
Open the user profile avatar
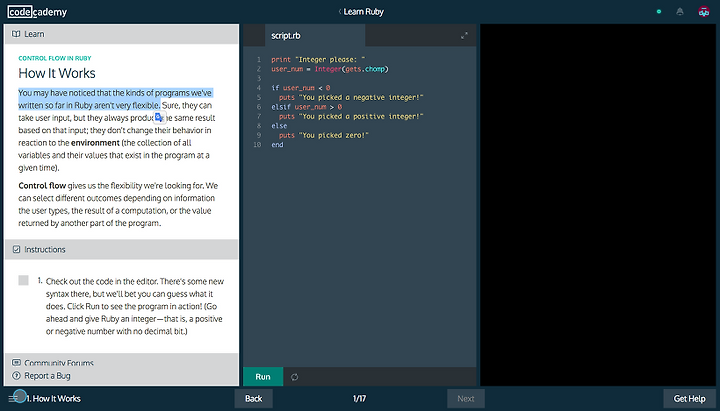[703, 12]
